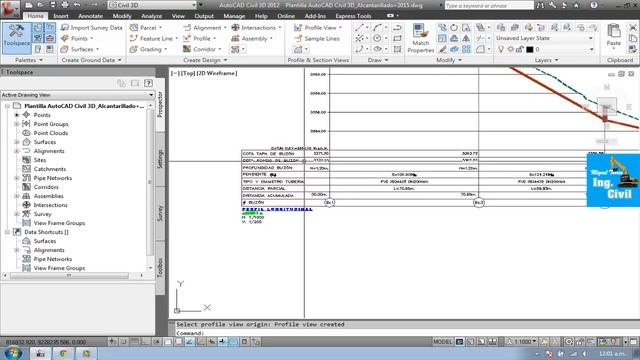
Task: Click Import Survey Data
Action: (91, 28)
